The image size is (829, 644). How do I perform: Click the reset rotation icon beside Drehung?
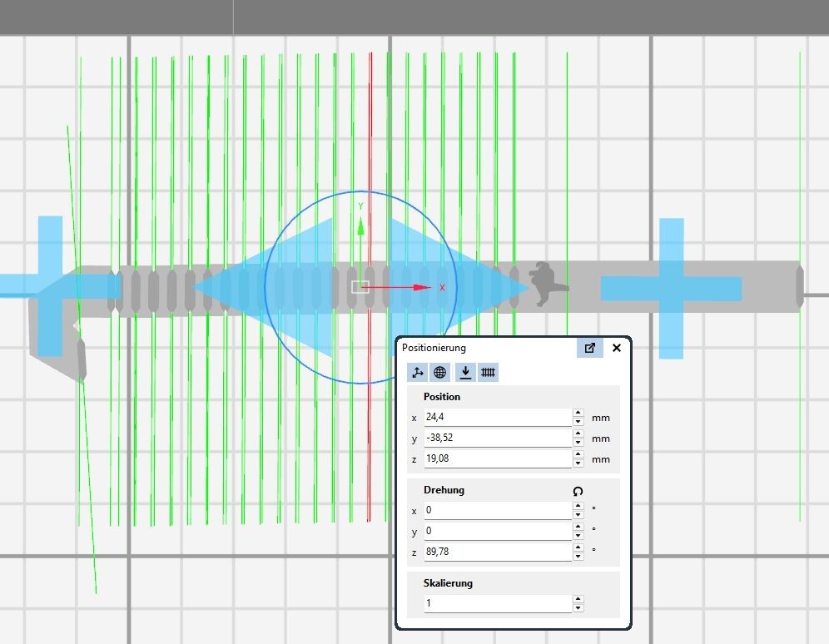pyautogui.click(x=578, y=491)
